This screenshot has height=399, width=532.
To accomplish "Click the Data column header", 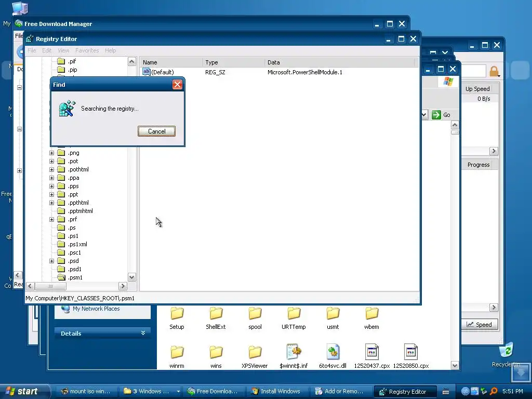I will coord(340,62).
